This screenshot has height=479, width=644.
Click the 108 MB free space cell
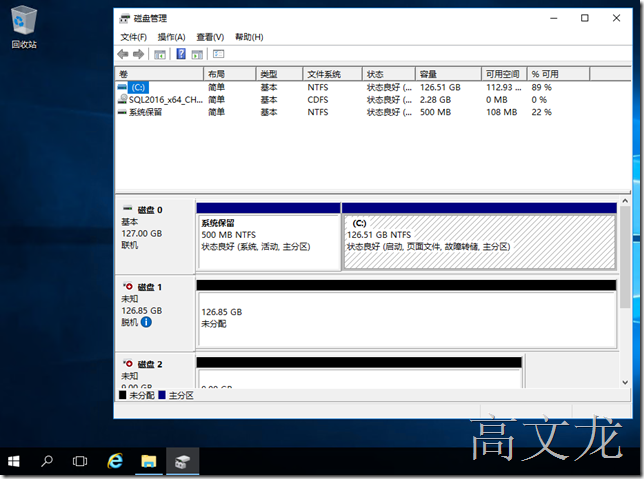click(x=501, y=112)
